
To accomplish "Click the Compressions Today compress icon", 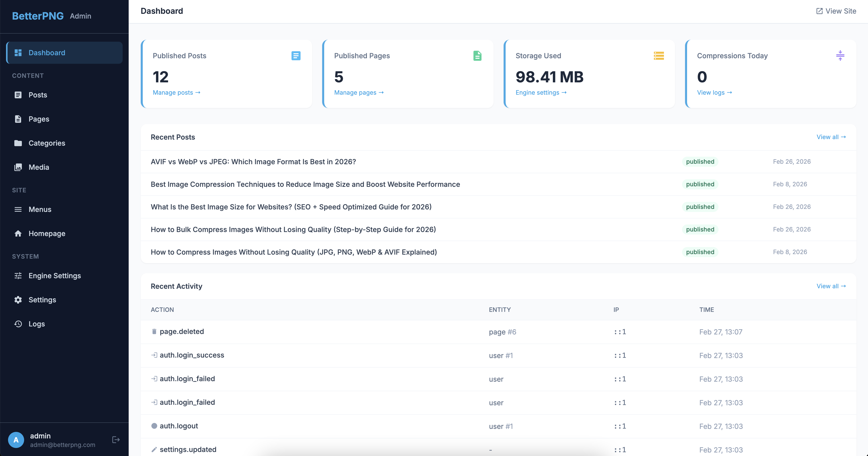I will coord(840,55).
